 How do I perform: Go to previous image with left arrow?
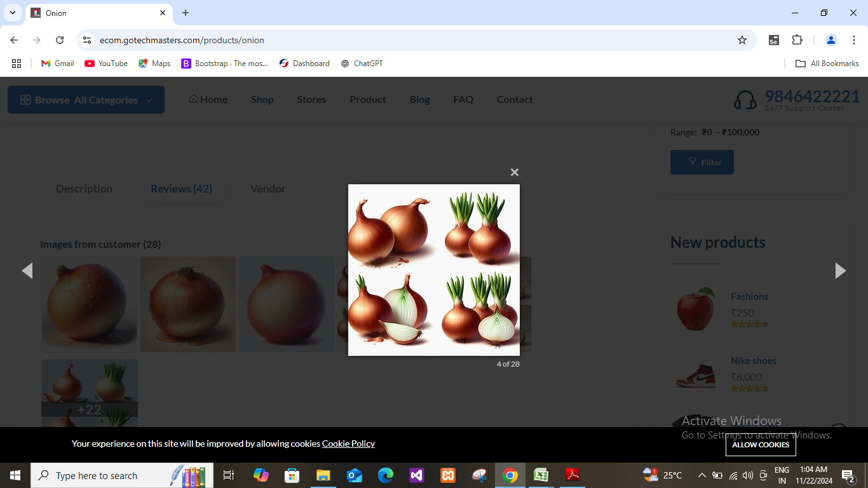(x=27, y=271)
